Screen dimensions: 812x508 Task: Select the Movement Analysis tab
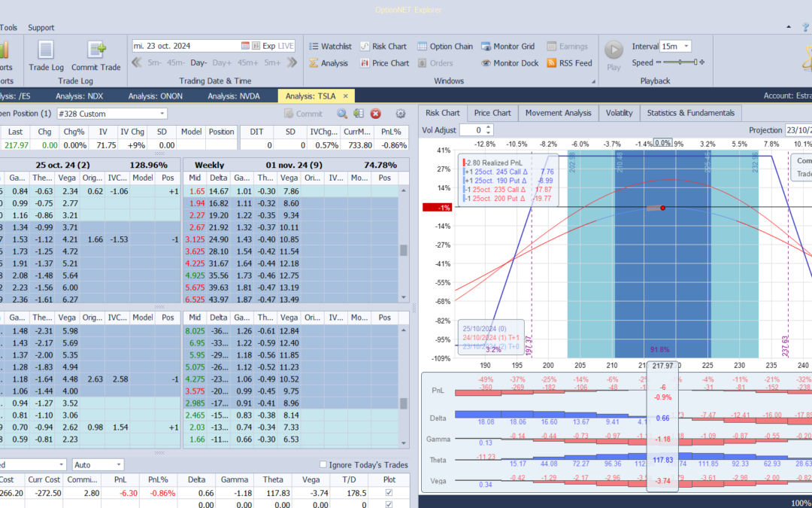coord(558,113)
